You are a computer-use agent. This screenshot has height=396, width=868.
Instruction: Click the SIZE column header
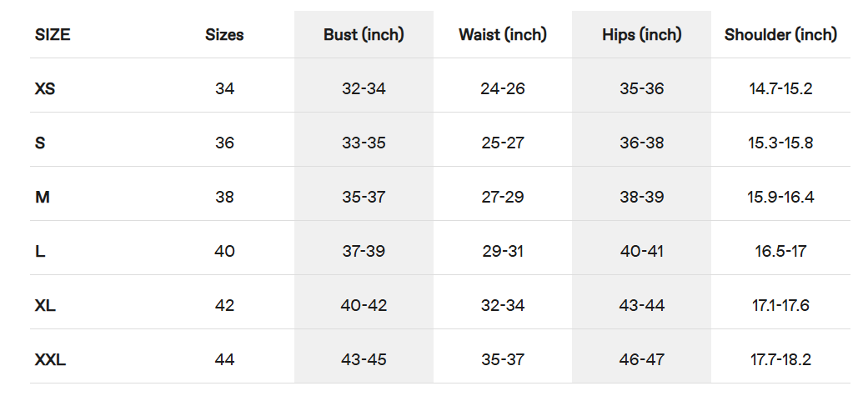[53, 35]
